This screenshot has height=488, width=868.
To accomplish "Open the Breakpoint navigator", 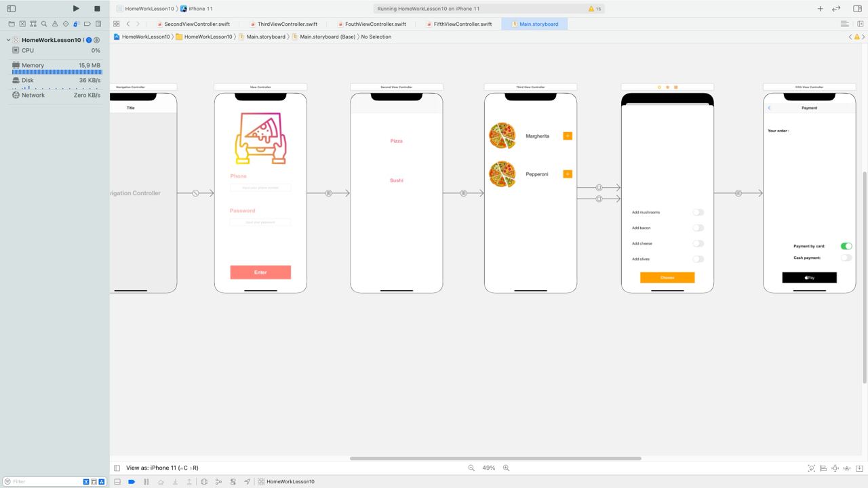I will click(x=87, y=24).
